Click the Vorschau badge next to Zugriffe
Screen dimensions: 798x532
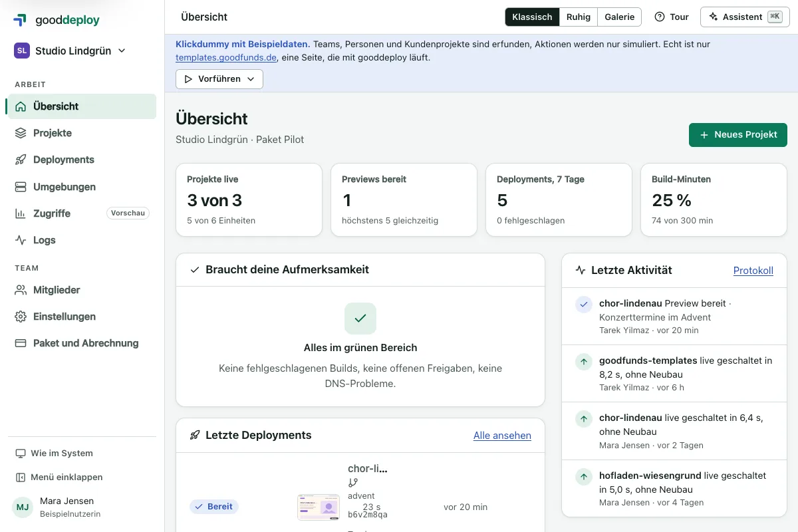tap(128, 213)
